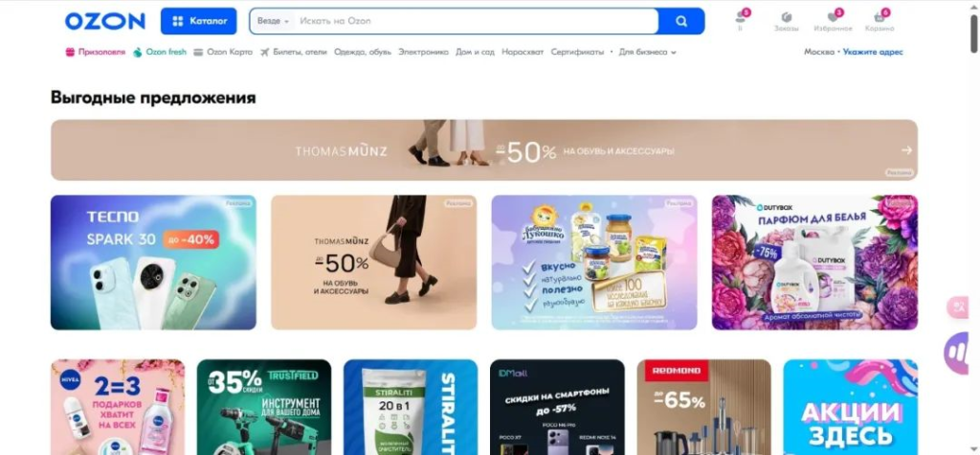980x455 pixels.
Task: Click the purple chart floating icon
Action: click(x=957, y=353)
